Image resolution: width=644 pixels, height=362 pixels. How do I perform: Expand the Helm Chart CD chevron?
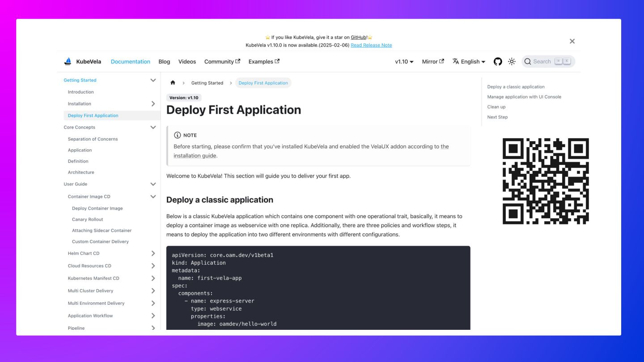tap(153, 253)
